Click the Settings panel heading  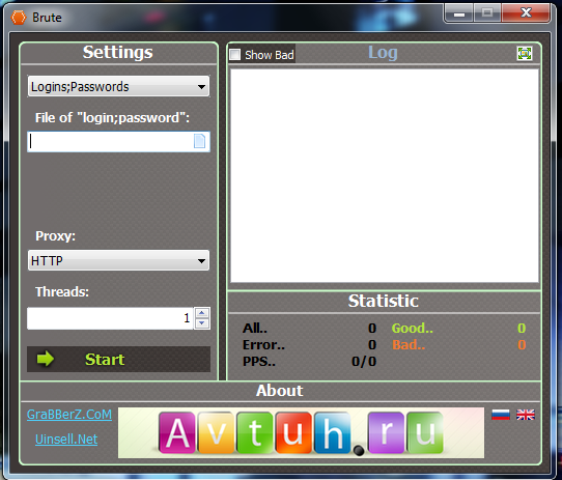coord(118,52)
